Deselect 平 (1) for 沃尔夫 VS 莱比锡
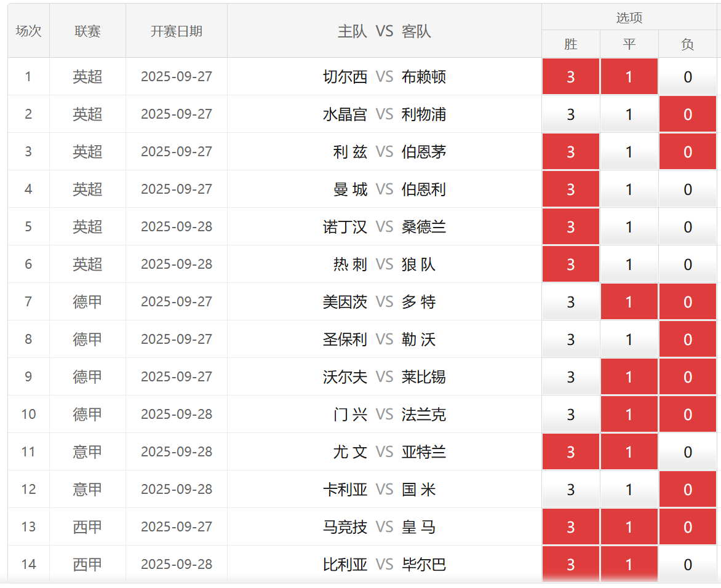Image resolution: width=721 pixels, height=588 pixels. pos(629,377)
